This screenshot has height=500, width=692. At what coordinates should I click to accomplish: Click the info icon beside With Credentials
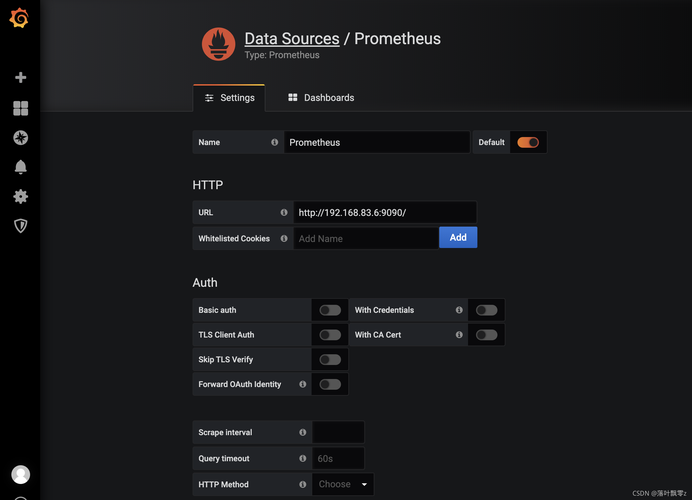pyautogui.click(x=459, y=310)
